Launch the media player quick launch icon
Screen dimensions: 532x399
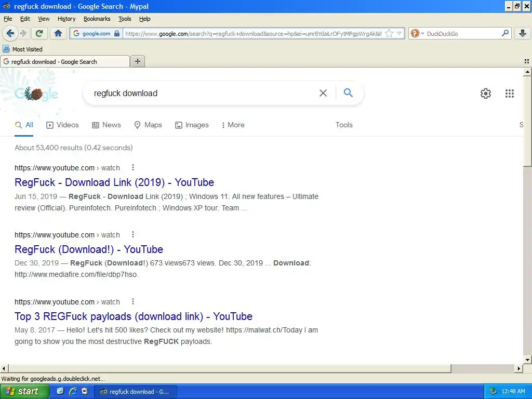point(85,391)
